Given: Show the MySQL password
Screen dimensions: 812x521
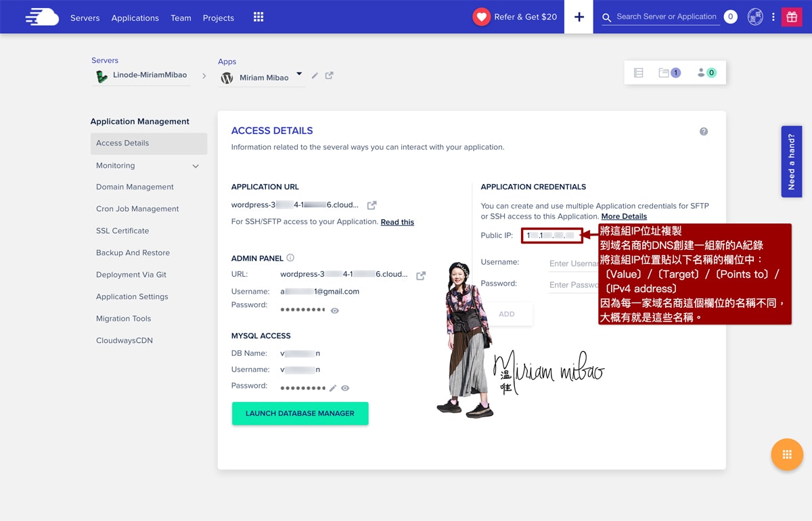Looking at the screenshot, I should [x=345, y=388].
